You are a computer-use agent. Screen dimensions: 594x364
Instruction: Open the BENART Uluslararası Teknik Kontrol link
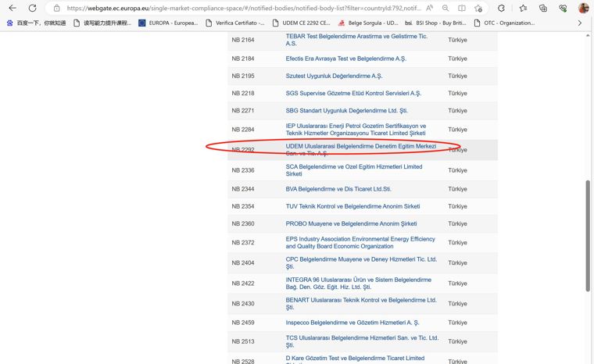[361, 304]
